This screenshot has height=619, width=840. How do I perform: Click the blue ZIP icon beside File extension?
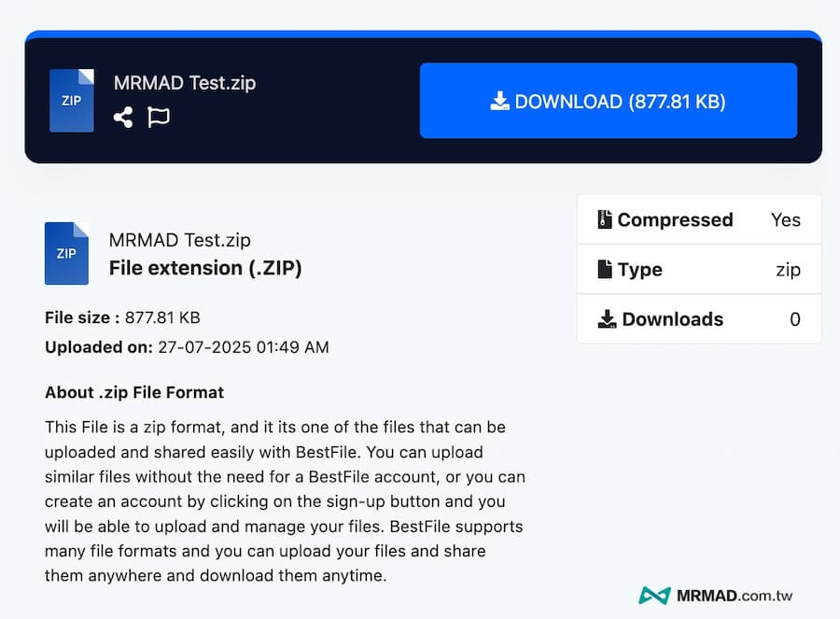point(66,252)
